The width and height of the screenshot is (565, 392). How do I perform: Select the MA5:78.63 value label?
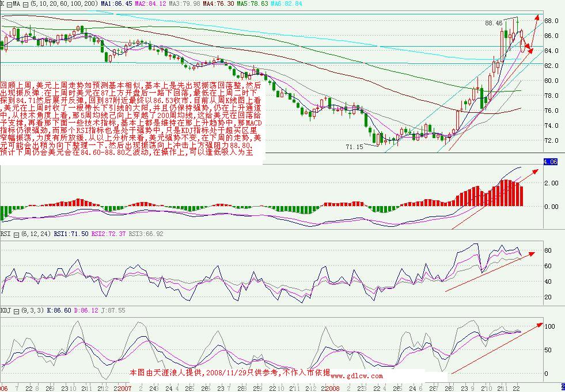[x=252, y=5]
